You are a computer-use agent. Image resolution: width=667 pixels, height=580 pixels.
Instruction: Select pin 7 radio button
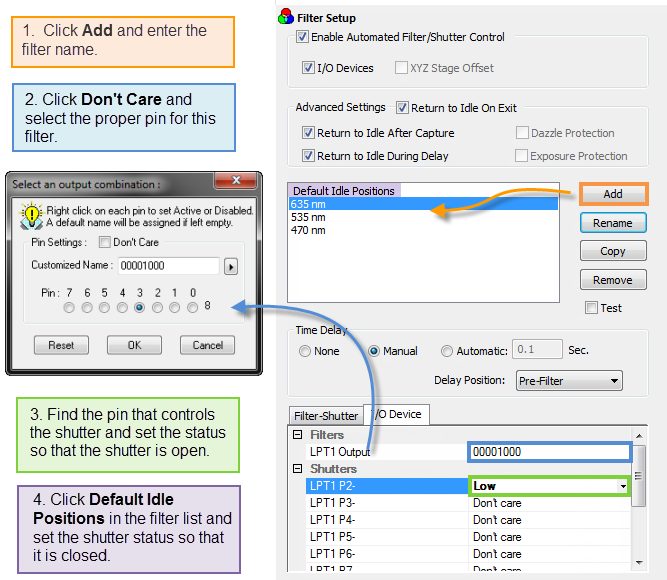[x=69, y=308]
